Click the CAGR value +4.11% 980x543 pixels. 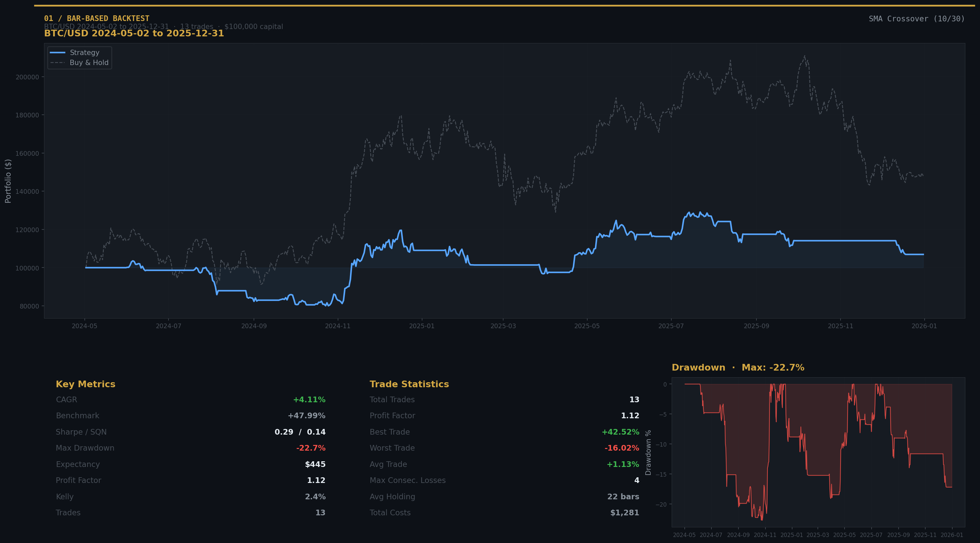pos(309,399)
